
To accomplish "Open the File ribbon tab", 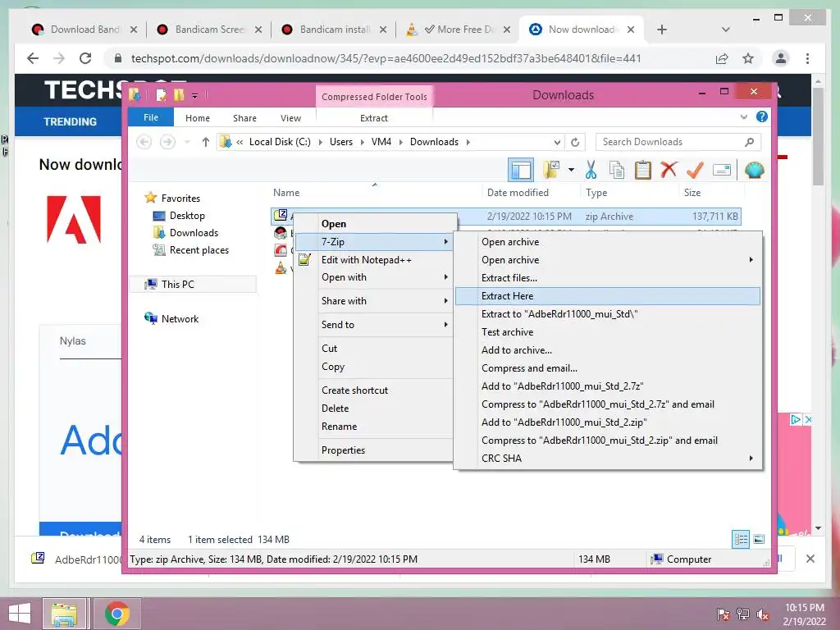I will 151,117.
